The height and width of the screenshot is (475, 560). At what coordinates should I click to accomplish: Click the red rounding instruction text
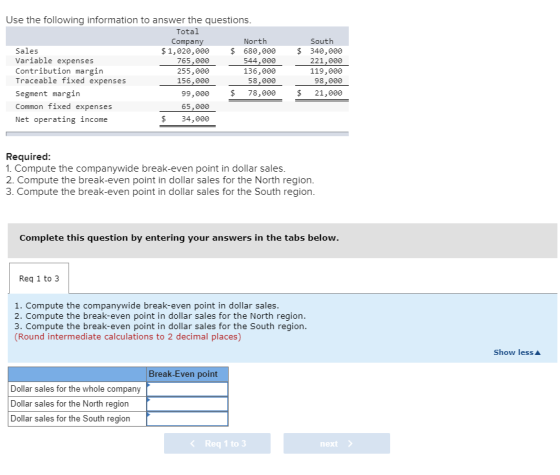point(128,337)
